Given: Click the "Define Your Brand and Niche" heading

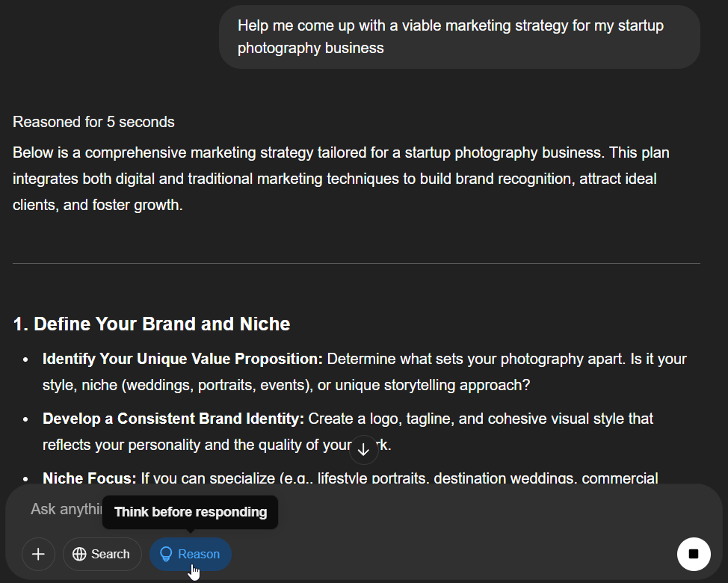Looking at the screenshot, I should tap(152, 324).
